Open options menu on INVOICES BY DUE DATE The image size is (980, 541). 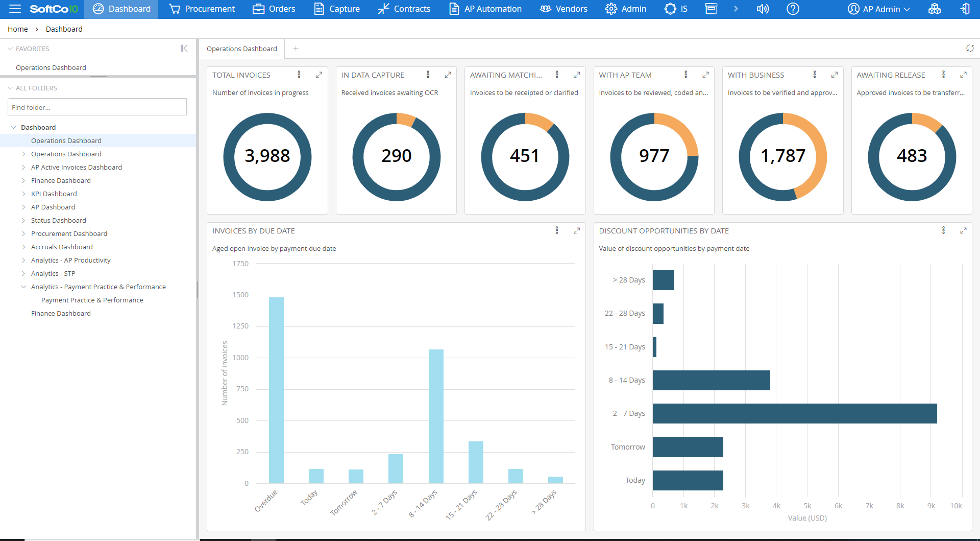click(x=556, y=230)
